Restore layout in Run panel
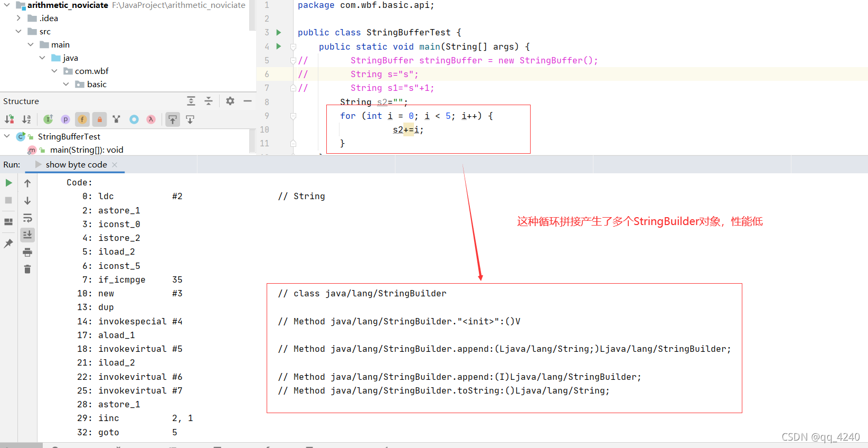Viewport: 868px width, 448px height. click(8, 222)
